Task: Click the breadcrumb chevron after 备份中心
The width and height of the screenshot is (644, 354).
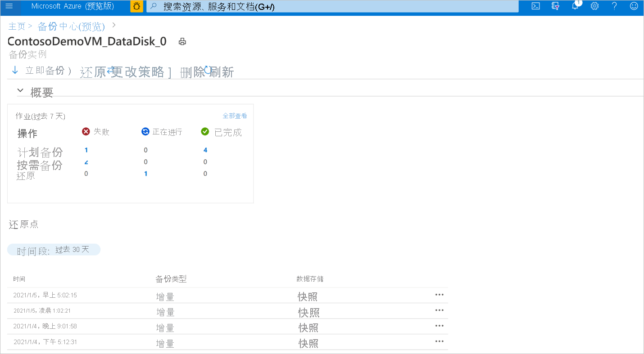Action: point(114,25)
